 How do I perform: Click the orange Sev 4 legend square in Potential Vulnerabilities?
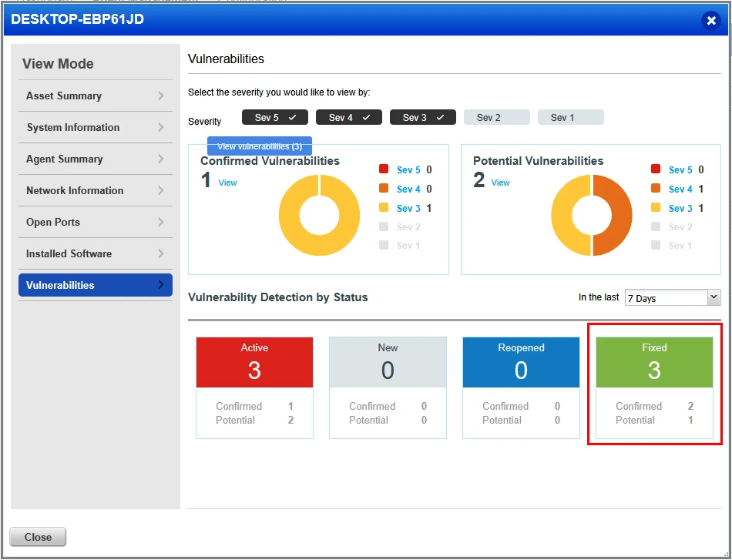tap(656, 188)
